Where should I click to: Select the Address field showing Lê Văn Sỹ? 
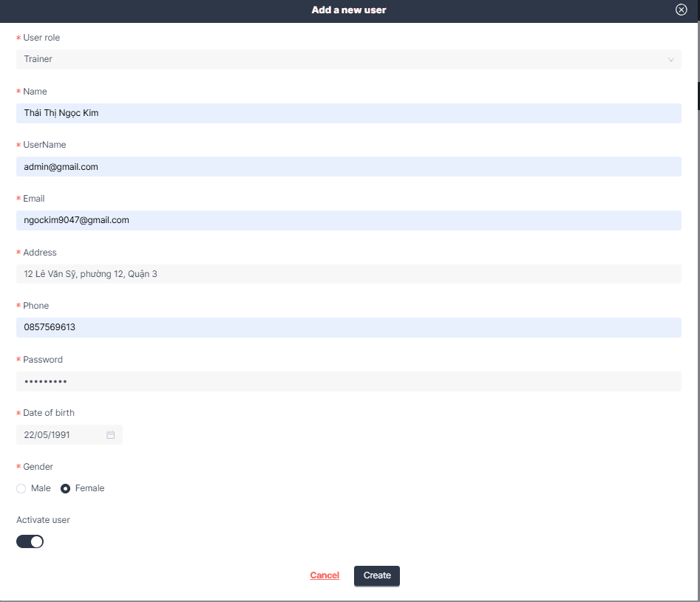click(349, 273)
